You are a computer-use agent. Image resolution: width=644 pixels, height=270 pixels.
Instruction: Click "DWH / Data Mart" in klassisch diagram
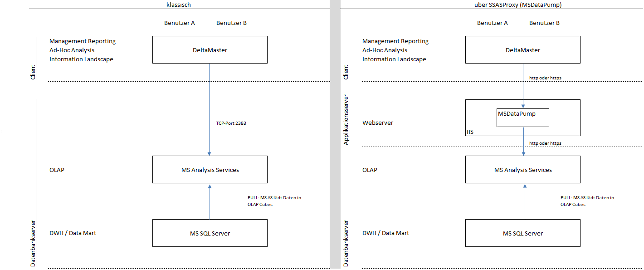pos(73,233)
